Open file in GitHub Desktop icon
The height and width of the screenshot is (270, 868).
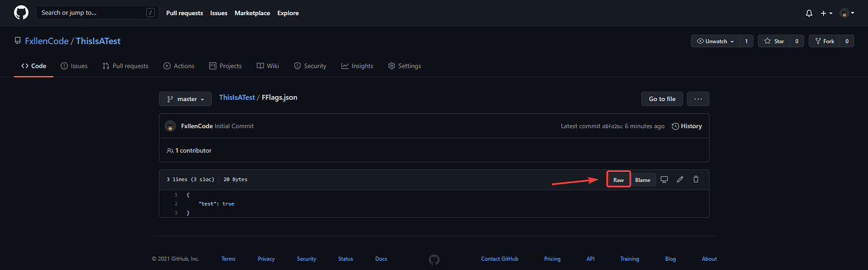pyautogui.click(x=664, y=180)
